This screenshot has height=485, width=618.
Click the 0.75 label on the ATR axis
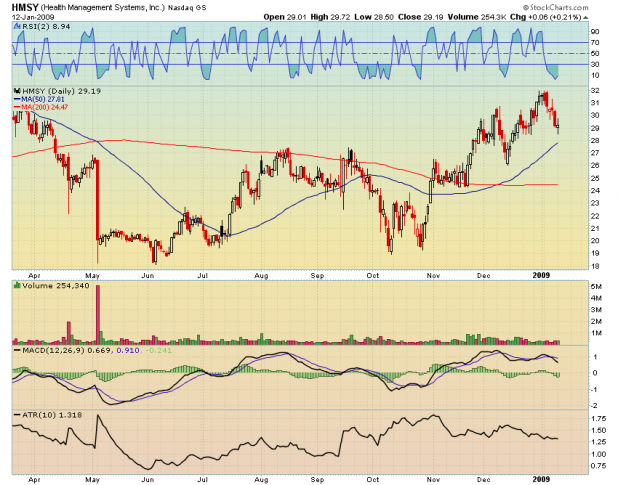599,466
